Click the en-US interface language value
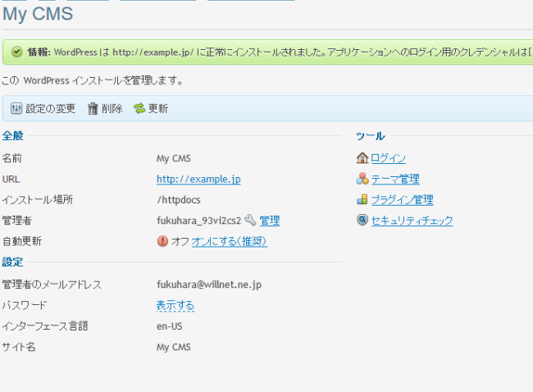This screenshot has width=533, height=392. tap(169, 326)
